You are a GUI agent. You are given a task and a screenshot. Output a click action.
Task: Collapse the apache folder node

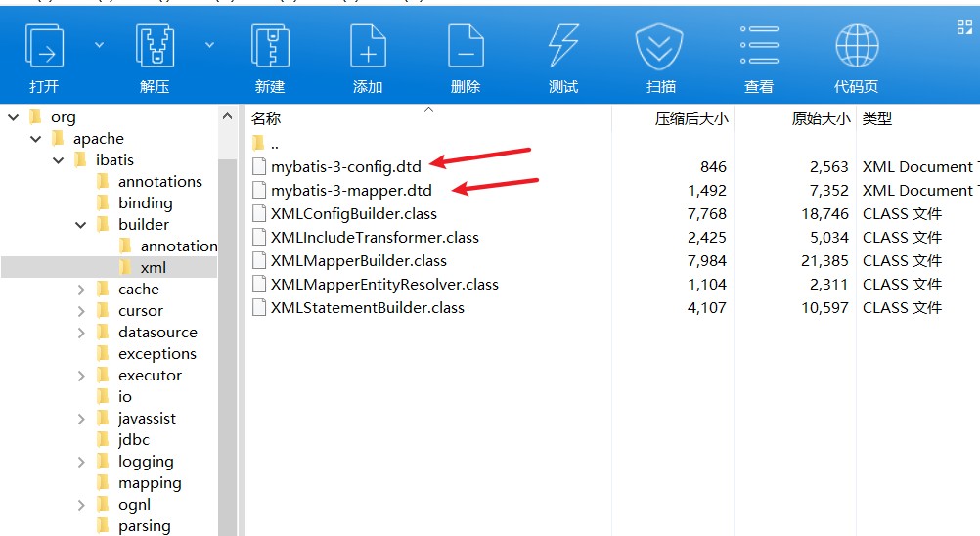(x=35, y=138)
